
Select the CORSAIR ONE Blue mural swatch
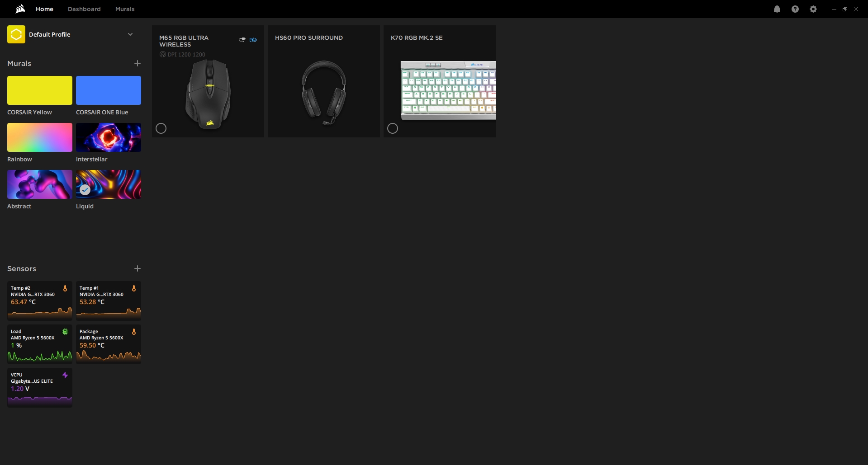(x=109, y=90)
